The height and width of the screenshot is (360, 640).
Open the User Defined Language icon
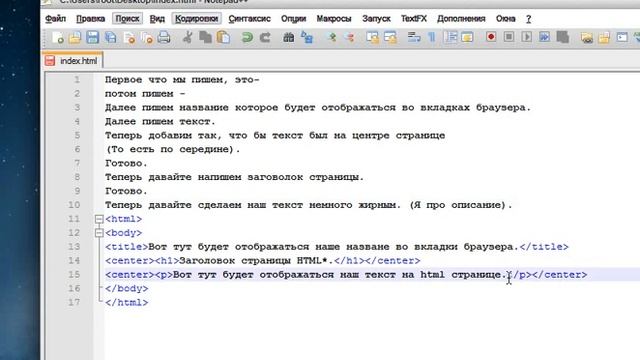click(x=467, y=38)
